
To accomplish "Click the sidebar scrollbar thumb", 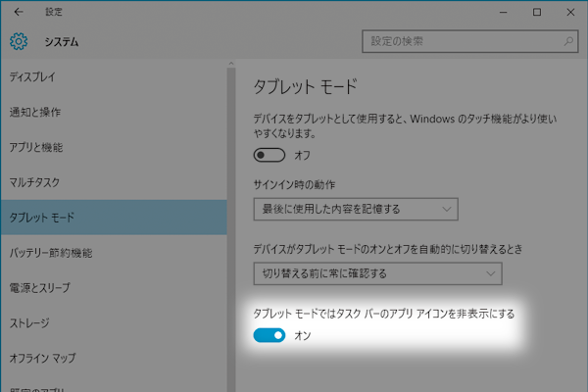I will pyautogui.click(x=231, y=229).
